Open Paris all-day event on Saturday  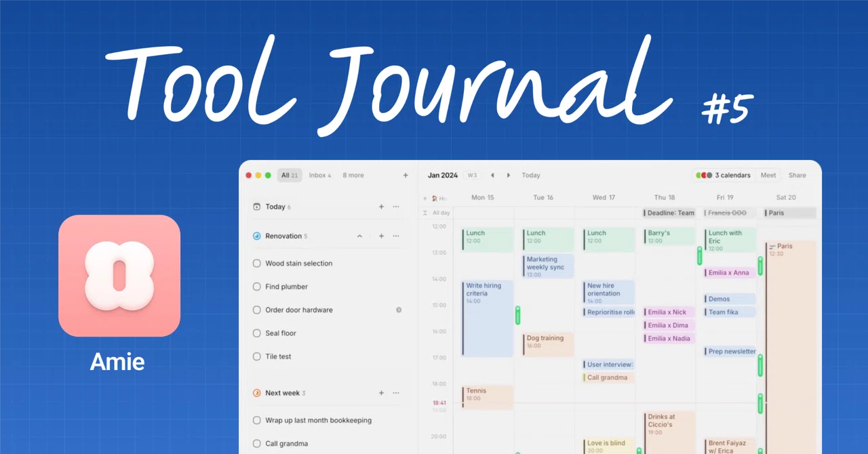point(790,213)
